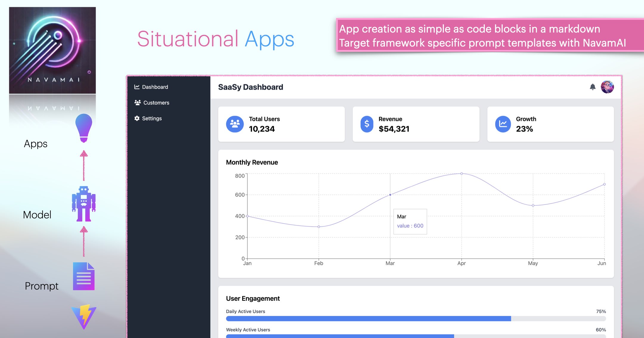644x338 pixels.
Task: Click the Feb data point on chart
Action: pos(319,227)
